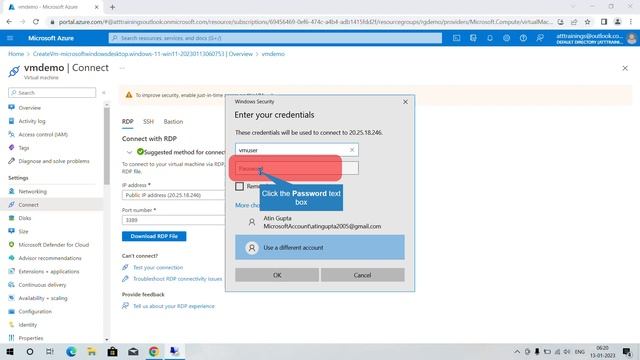Open the Chrome three-dot menu
Viewport: 640px width, 360px height.
pyautogui.click(x=631, y=22)
